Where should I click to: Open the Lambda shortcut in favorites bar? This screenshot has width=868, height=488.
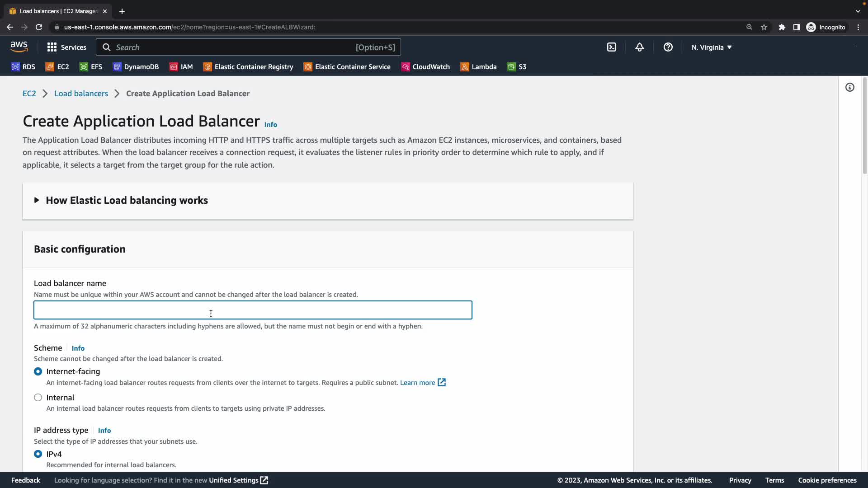tap(478, 67)
